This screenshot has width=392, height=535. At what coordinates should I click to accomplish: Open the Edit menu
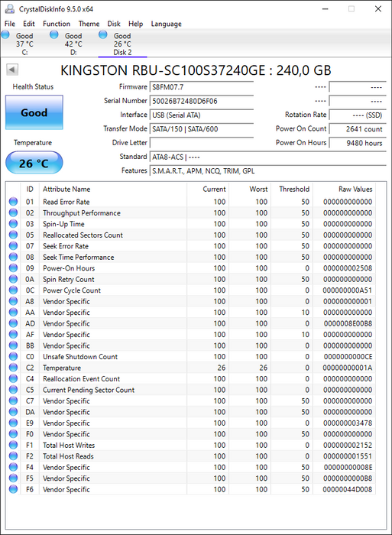[29, 24]
